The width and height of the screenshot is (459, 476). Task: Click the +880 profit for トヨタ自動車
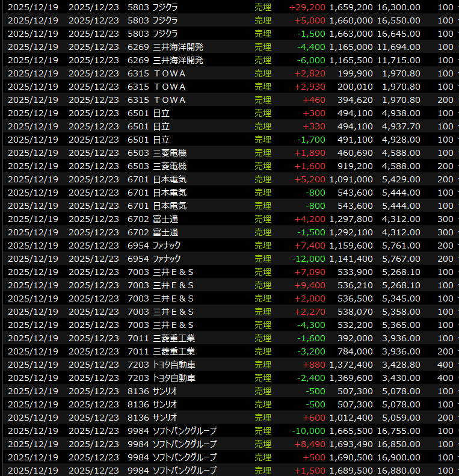[315, 365]
